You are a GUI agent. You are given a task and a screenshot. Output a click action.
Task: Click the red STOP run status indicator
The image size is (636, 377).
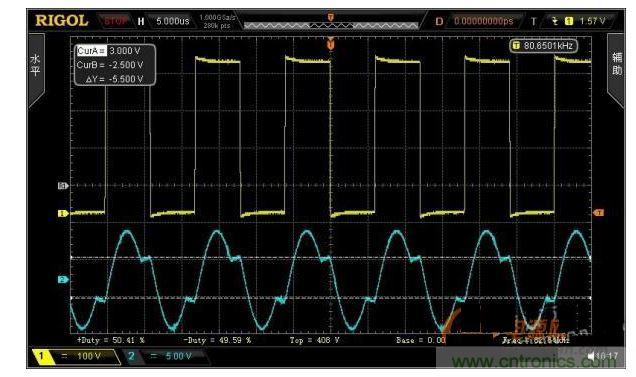click(116, 21)
